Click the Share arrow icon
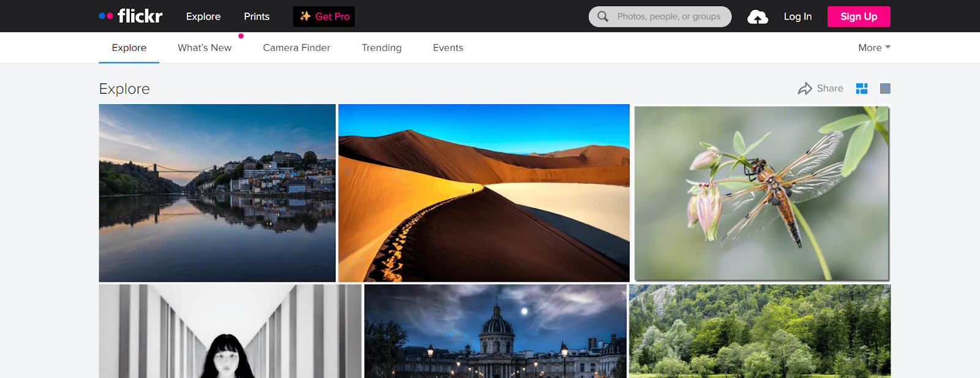Image resolution: width=980 pixels, height=378 pixels. tap(805, 89)
